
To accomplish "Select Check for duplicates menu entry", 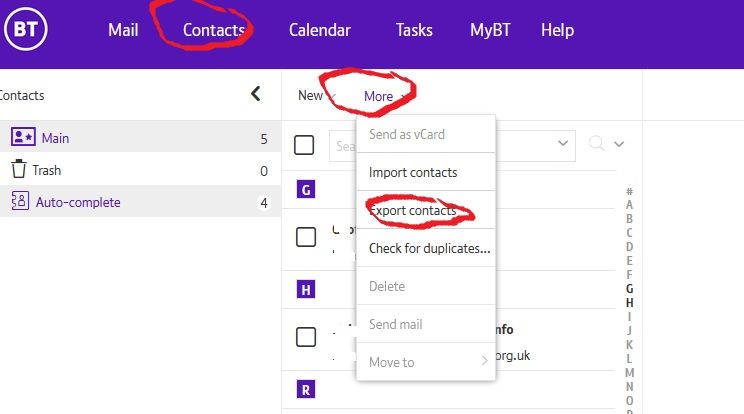I will [x=428, y=248].
